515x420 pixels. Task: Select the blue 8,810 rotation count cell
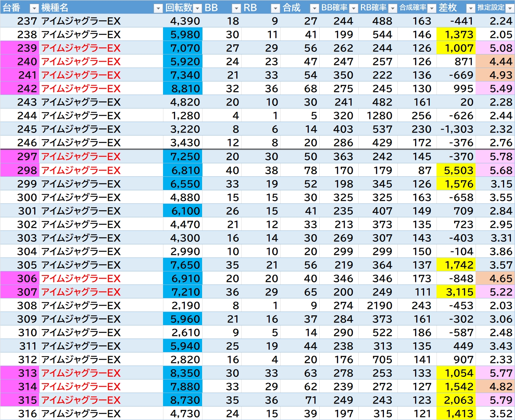[x=183, y=89]
